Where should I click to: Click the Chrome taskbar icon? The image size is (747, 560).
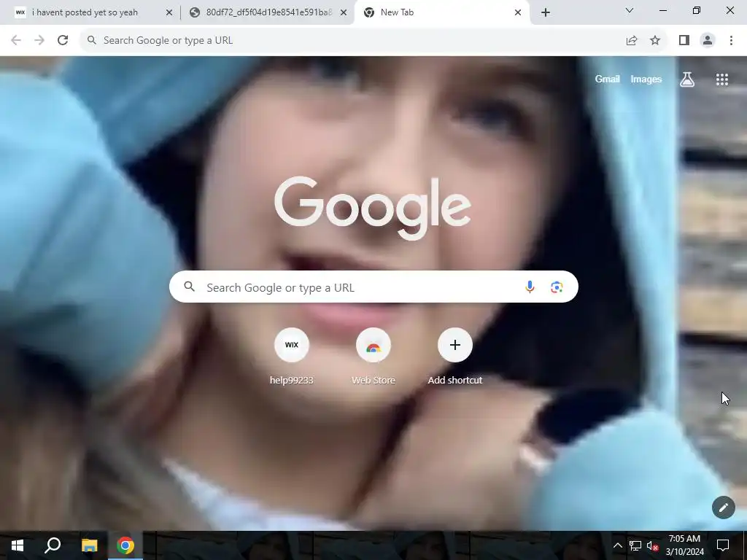(x=125, y=545)
